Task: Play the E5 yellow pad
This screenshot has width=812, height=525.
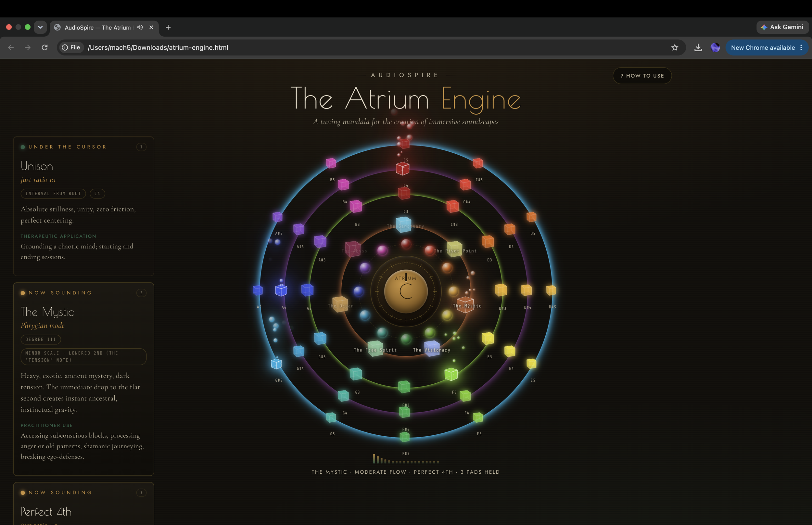Action: 532,364
